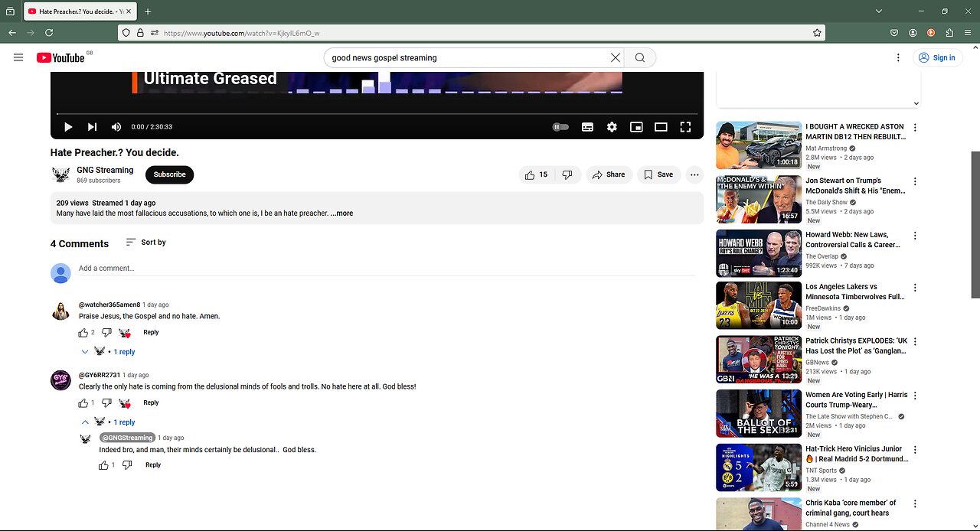
Task: Toggle subtitles closed captions button
Action: [x=587, y=127]
